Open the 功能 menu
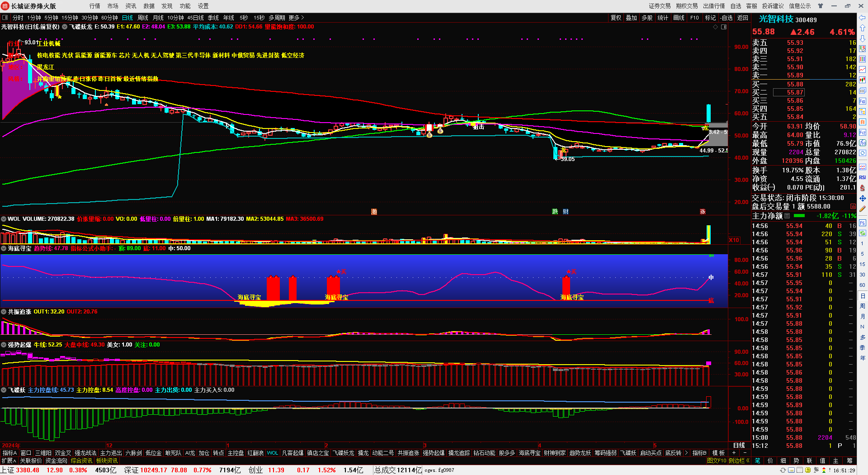Screen dimensions: 868x475 click(x=185, y=6)
